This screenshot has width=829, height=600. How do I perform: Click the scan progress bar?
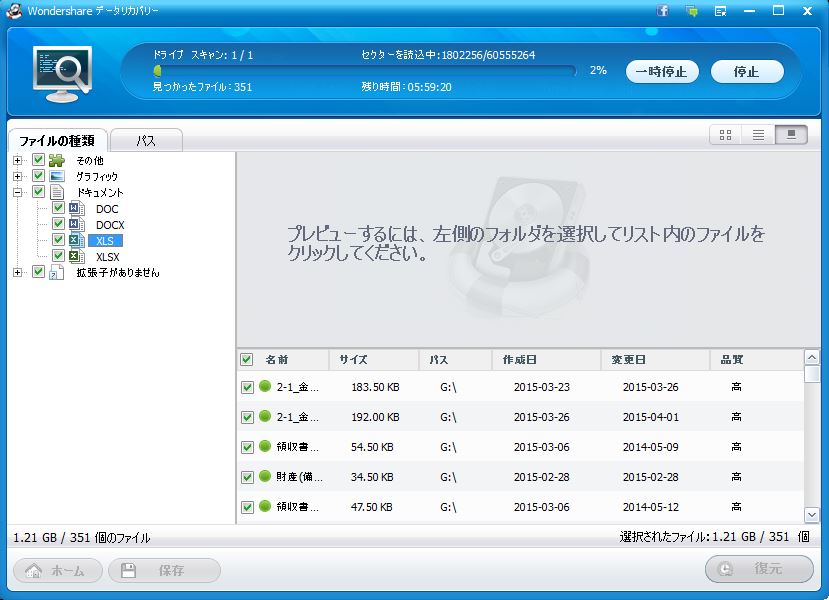point(365,71)
